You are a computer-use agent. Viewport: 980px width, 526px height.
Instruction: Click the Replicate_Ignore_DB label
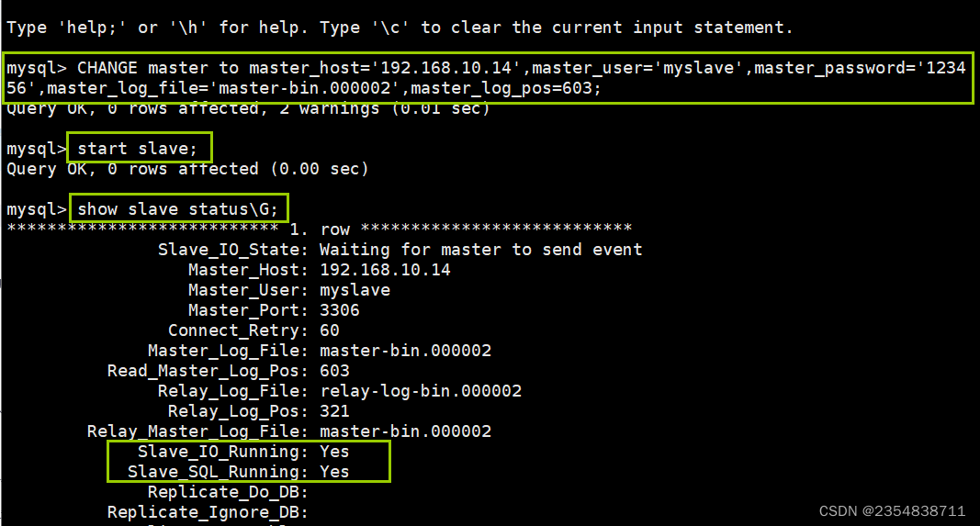(x=208, y=512)
